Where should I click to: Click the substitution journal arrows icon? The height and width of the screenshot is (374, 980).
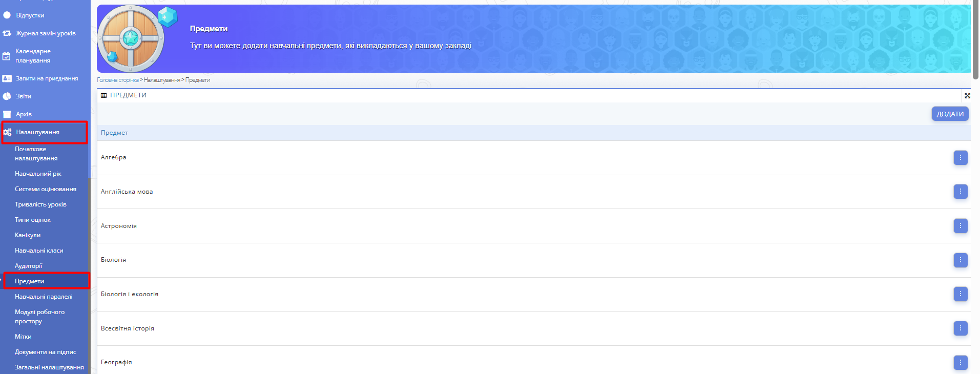tap(7, 33)
